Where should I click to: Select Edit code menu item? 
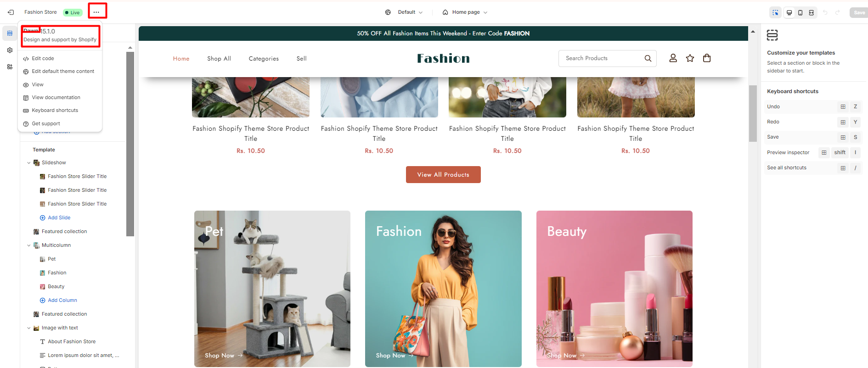coord(60,58)
